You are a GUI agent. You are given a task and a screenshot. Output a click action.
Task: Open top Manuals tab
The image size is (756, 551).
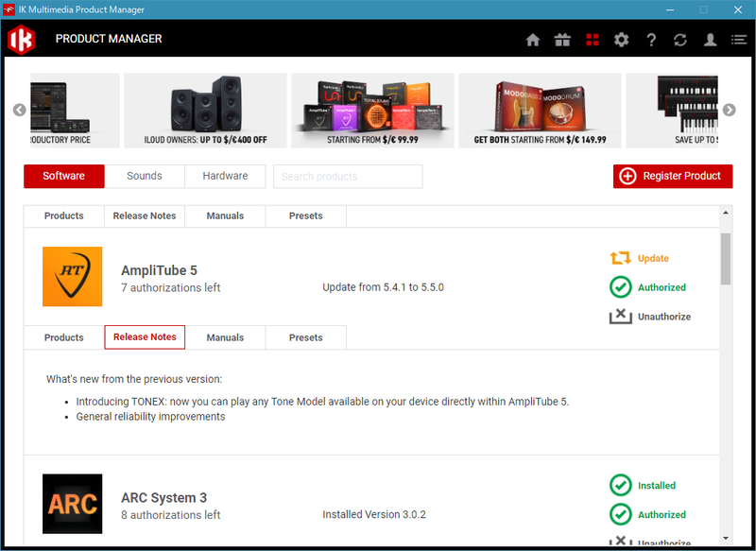225,216
